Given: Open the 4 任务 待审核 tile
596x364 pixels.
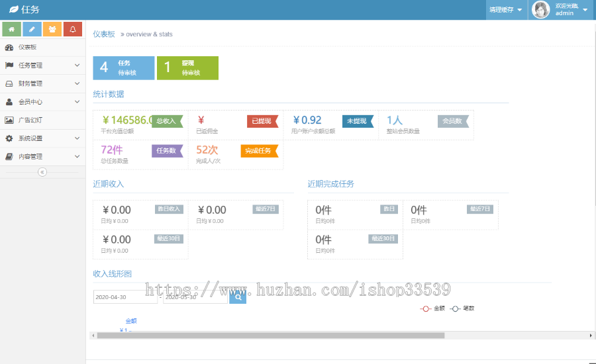Looking at the screenshot, I should coord(124,68).
